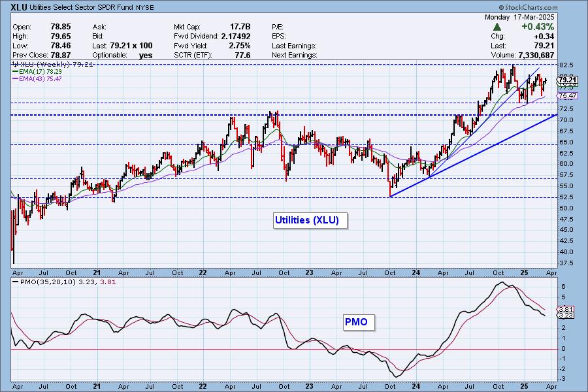Click the 79.21 last-price tag on right axis

567,80
